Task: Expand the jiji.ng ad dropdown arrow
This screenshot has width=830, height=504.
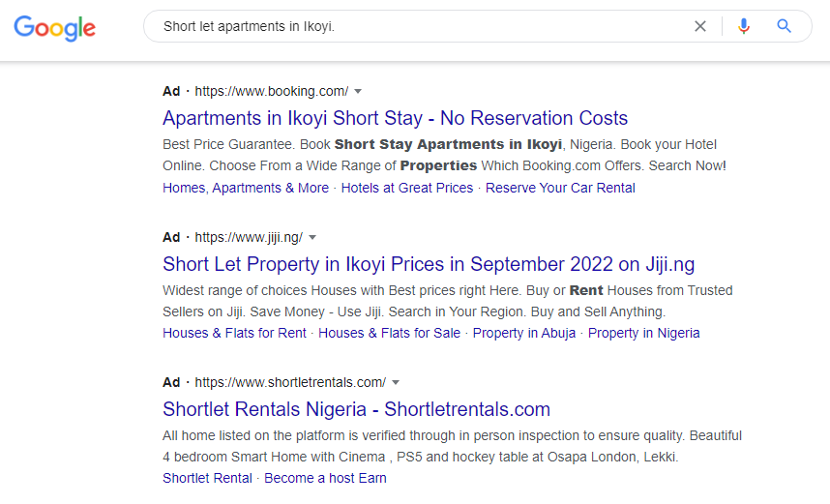Action: (x=312, y=237)
